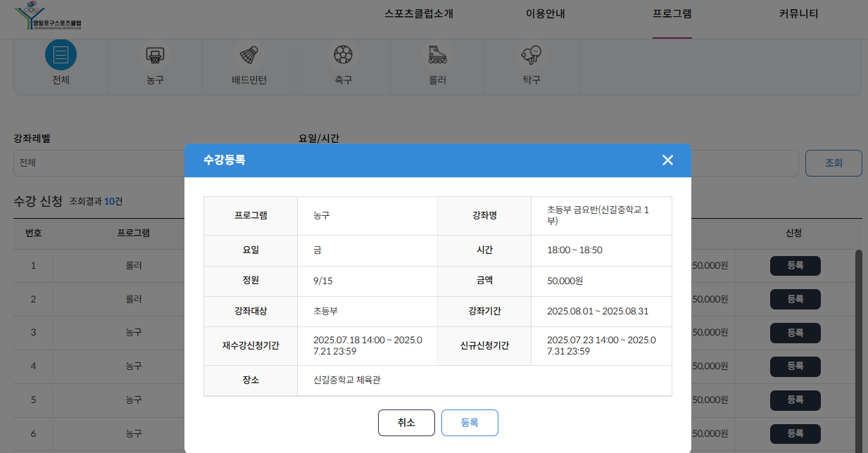The image size is (868, 453).
Task: Confirm with the dialog's 등록 button
Action: (x=470, y=423)
